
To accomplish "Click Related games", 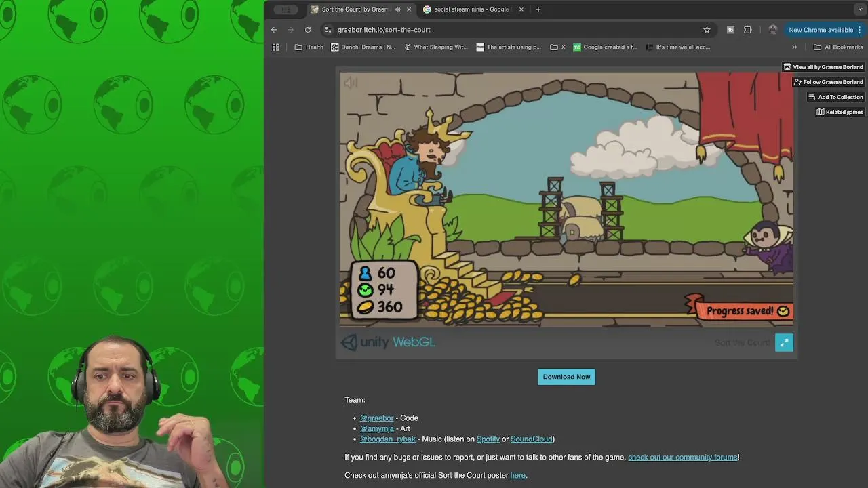I will [840, 112].
